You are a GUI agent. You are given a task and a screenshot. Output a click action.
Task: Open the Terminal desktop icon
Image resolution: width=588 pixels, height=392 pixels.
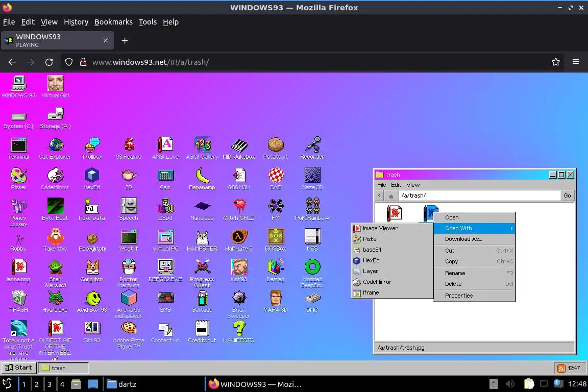tap(18, 149)
